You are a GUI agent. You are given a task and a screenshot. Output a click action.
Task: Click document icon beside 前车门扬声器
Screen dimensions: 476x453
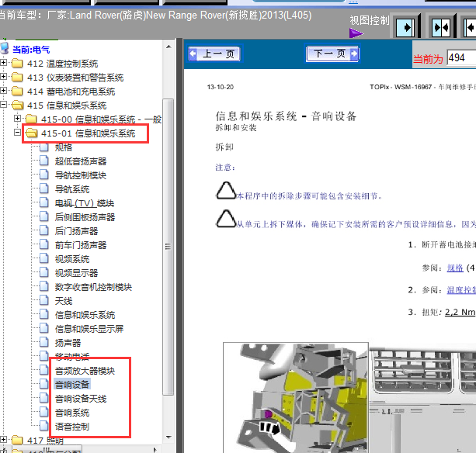pos(44,244)
